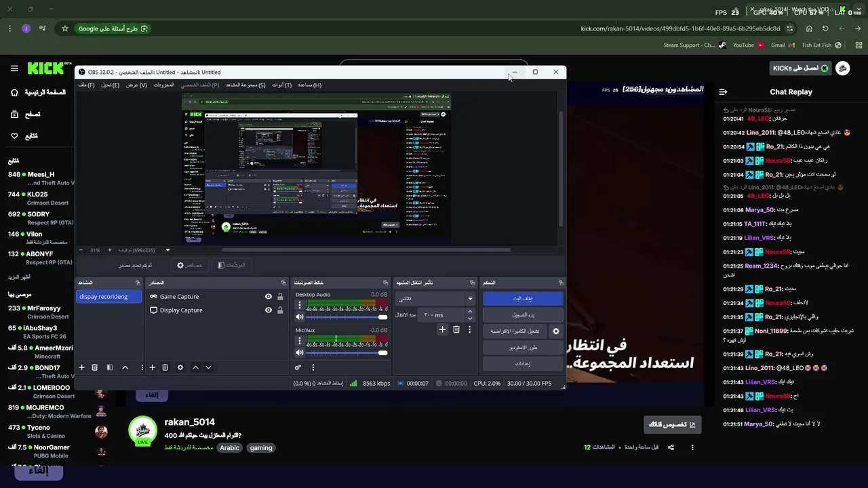The width and height of the screenshot is (868, 488).
Task: Open OBS Help (H) menu
Action: pos(309,85)
